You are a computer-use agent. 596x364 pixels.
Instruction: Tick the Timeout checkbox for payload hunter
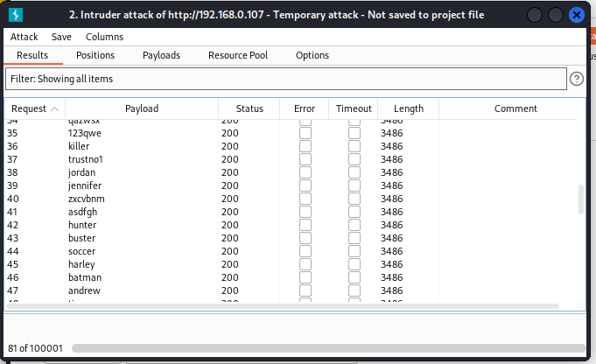[x=354, y=225]
